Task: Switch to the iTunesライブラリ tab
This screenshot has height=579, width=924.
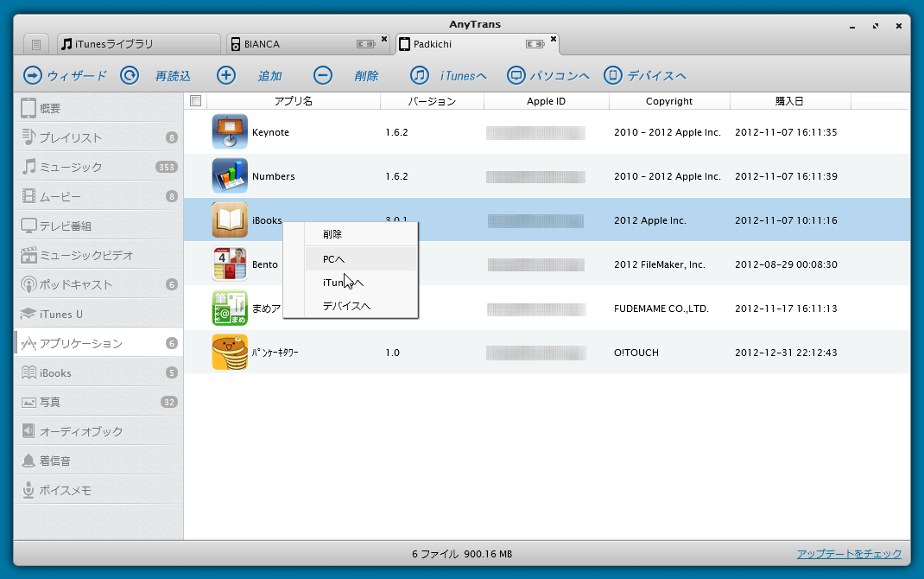Action: [139, 44]
